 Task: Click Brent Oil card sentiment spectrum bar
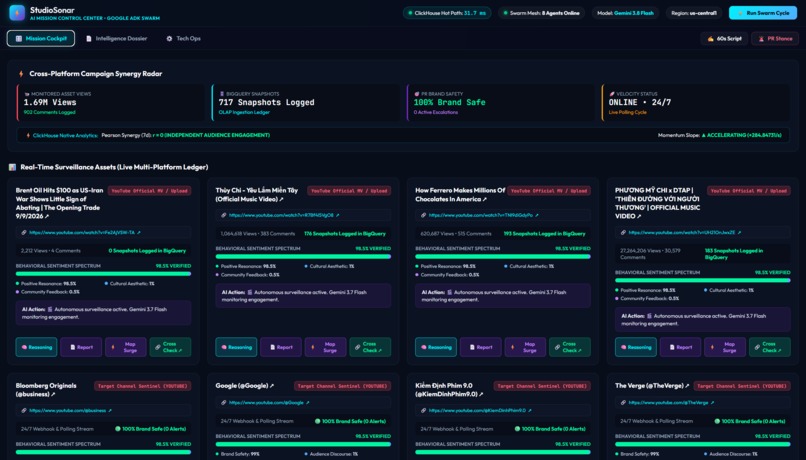103,274
